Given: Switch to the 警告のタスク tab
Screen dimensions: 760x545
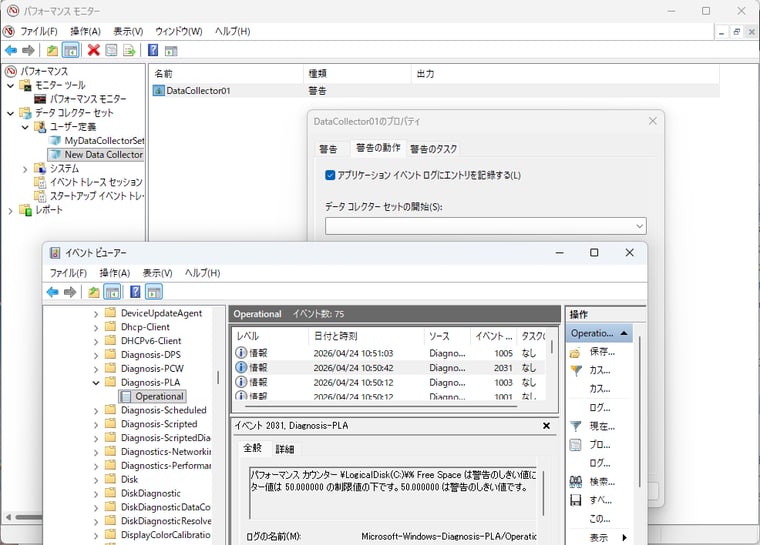Looking at the screenshot, I should coord(433,149).
